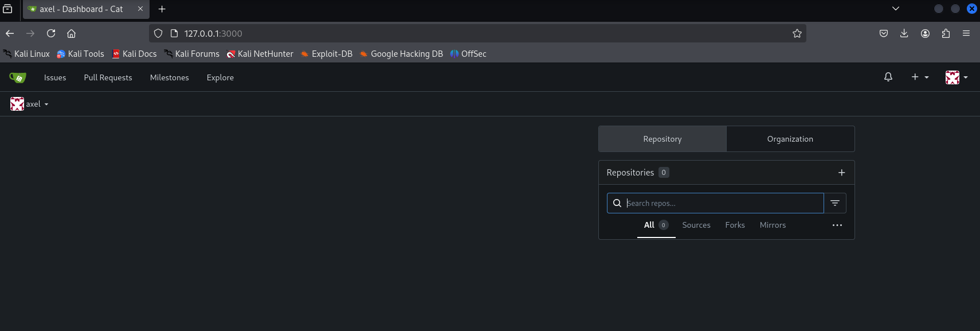This screenshot has width=980, height=331.
Task: Expand the axel context switcher dropdown
Action: point(30,104)
